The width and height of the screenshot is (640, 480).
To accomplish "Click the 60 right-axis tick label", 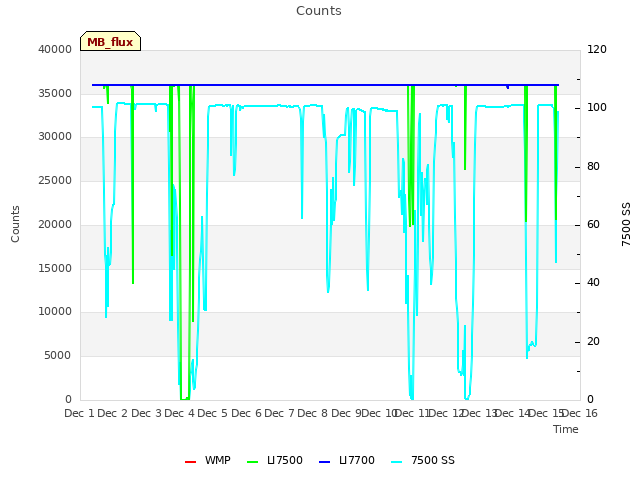I will click(x=593, y=224).
